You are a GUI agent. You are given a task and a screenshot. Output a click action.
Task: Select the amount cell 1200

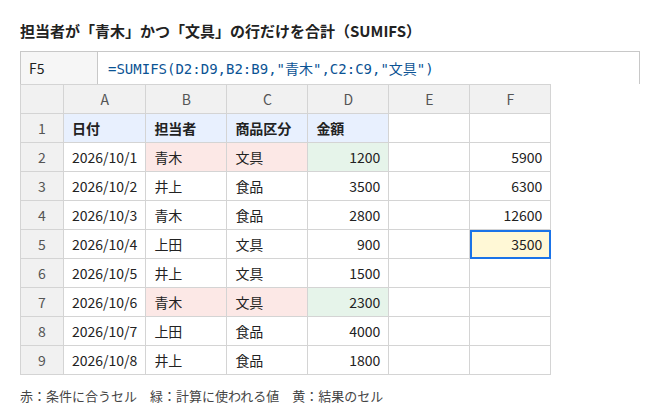pos(348,157)
